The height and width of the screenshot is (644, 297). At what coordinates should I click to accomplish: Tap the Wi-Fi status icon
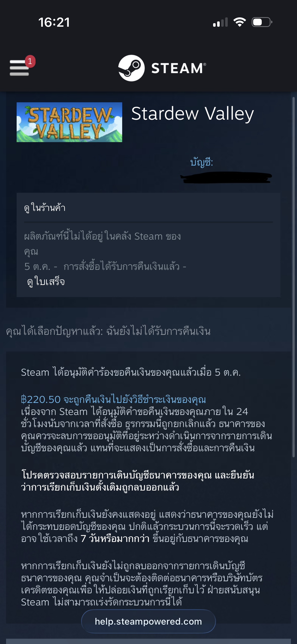(240, 22)
